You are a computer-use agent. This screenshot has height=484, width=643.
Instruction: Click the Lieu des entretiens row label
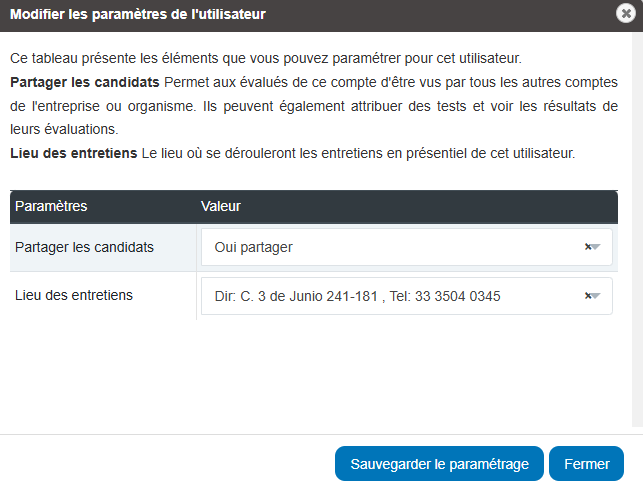point(74,295)
